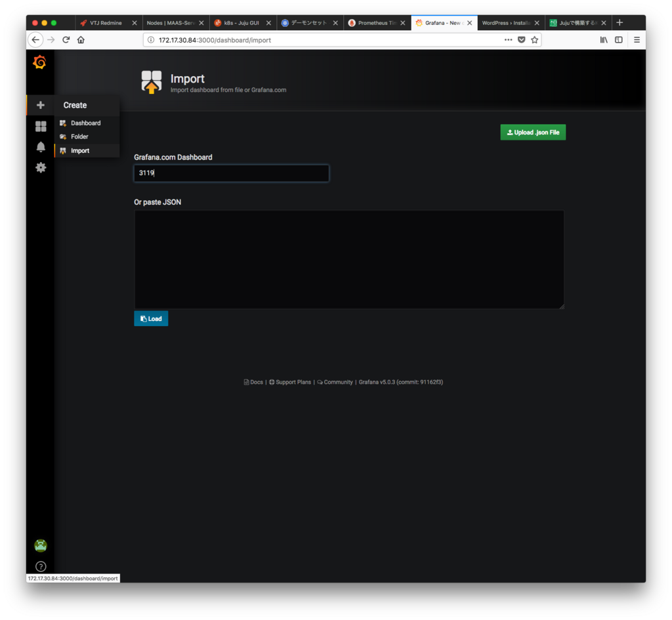The height and width of the screenshot is (620, 672).
Task: Open the Alerting bell icon
Action: [x=41, y=147]
